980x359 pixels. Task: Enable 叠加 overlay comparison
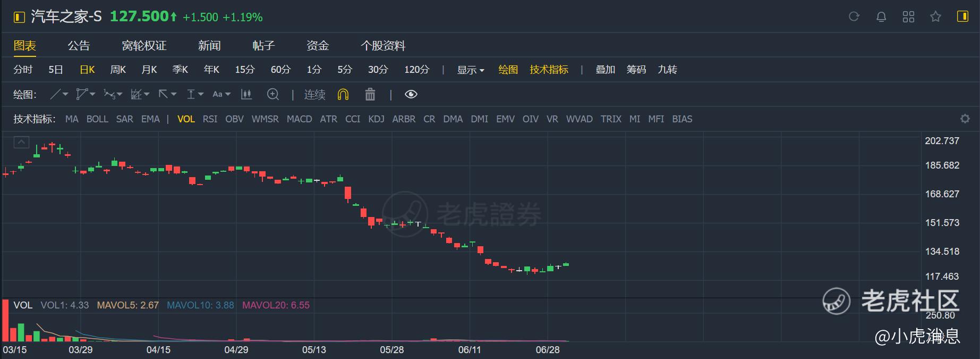point(605,70)
